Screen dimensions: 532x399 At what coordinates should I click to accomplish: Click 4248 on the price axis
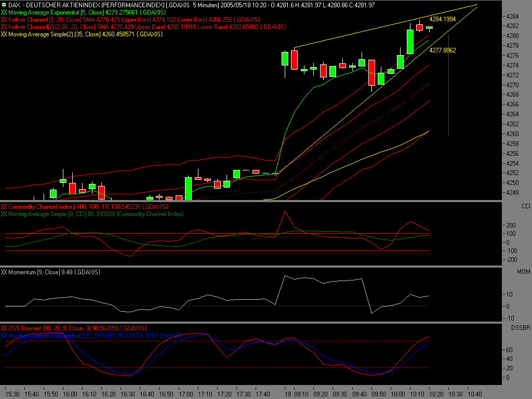pos(512,192)
